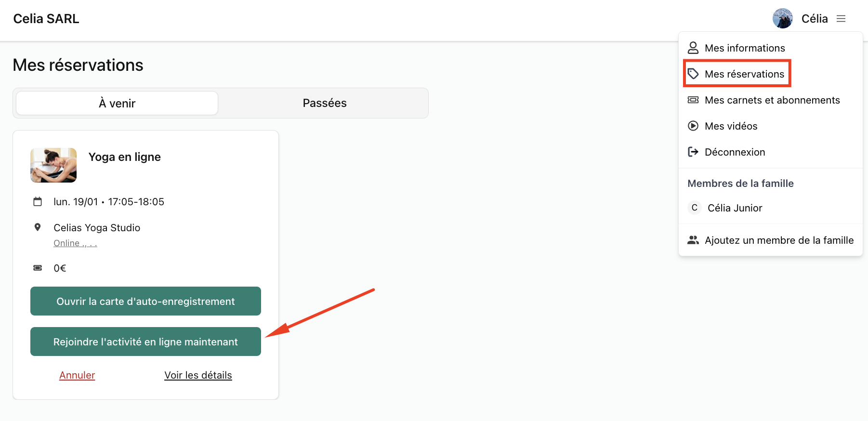Click the Yoga en ligne thumbnail
The height and width of the screenshot is (421, 868).
tap(53, 165)
